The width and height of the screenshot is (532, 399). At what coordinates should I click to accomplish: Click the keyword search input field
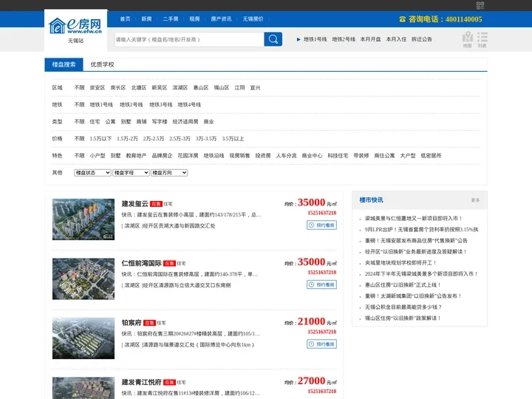[x=189, y=39]
